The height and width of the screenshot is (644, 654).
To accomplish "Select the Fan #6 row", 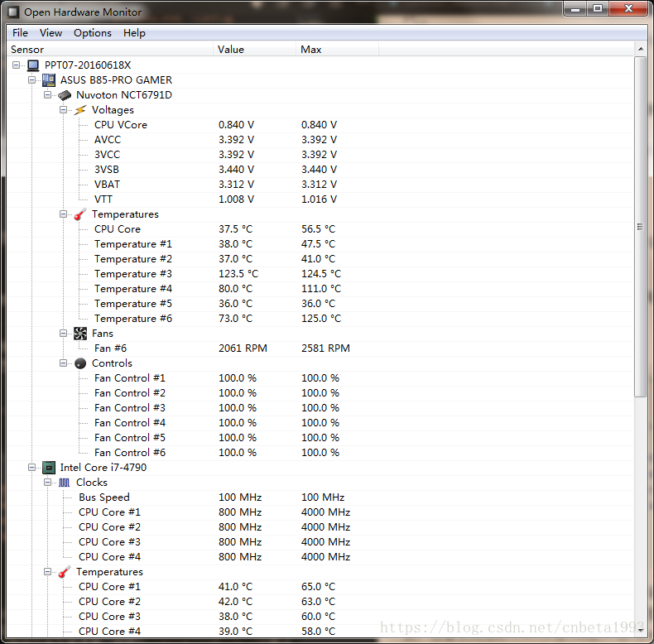I will pyautogui.click(x=320, y=348).
